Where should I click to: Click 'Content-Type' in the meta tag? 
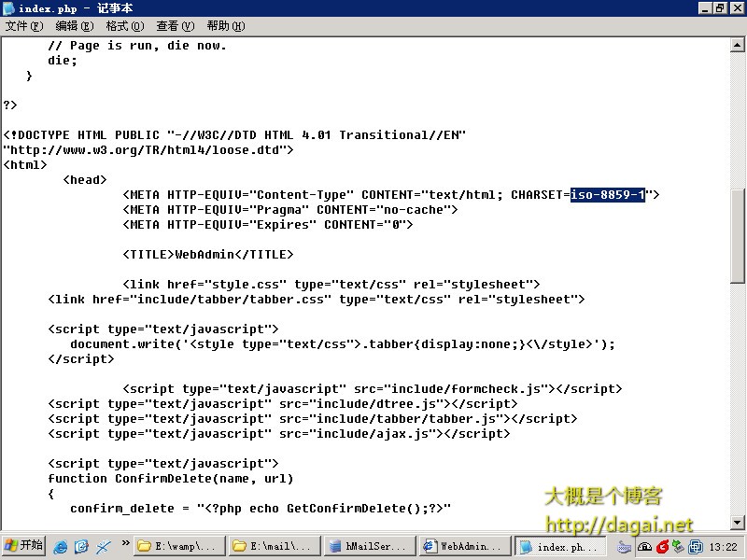click(x=302, y=195)
